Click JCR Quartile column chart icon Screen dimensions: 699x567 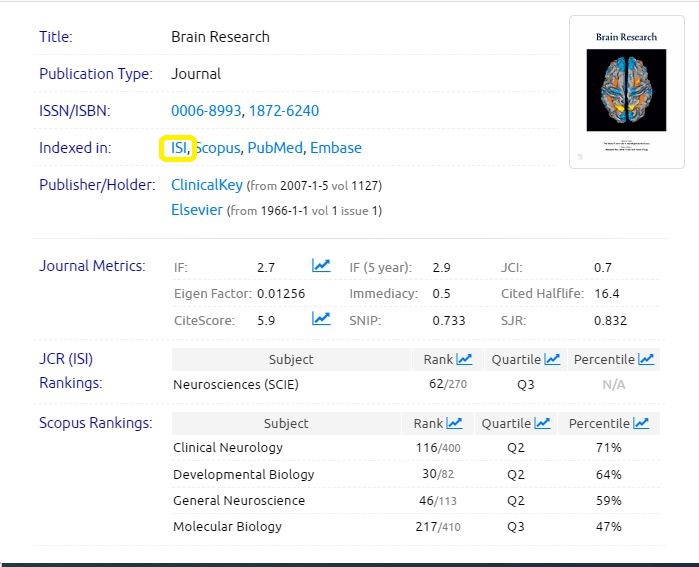point(552,359)
